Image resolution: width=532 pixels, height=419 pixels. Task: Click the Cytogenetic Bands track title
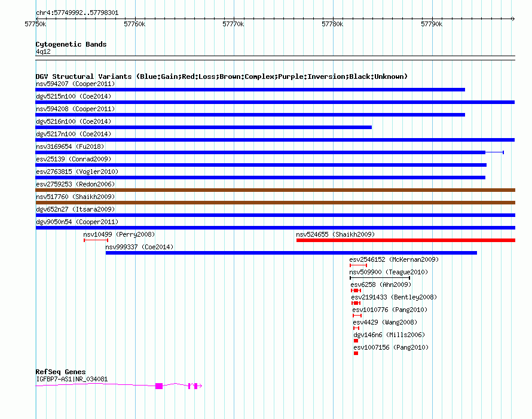click(x=71, y=44)
